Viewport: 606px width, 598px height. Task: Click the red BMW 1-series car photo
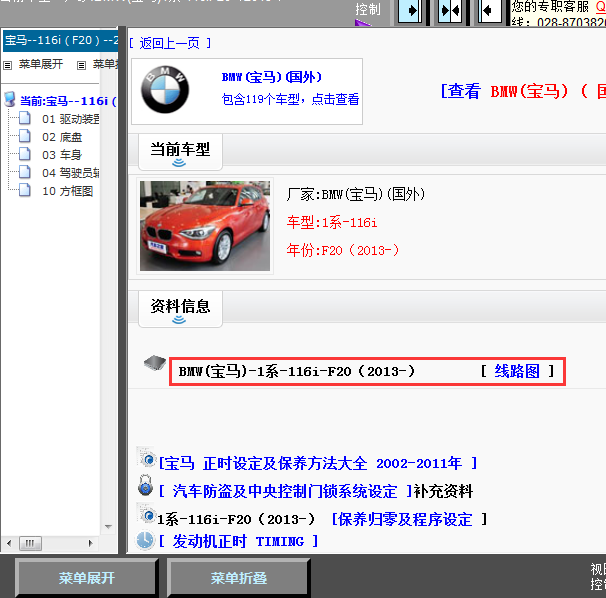pos(205,226)
